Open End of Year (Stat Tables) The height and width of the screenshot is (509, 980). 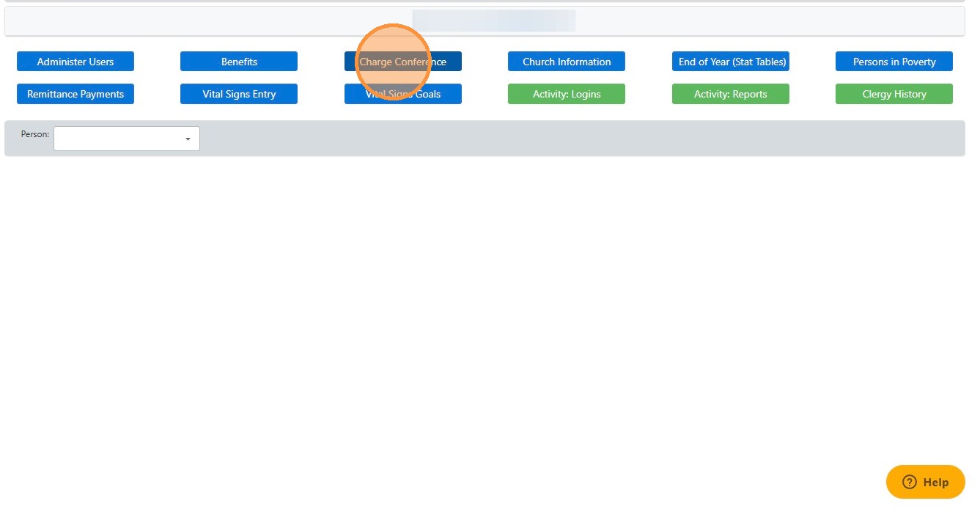[731, 62]
